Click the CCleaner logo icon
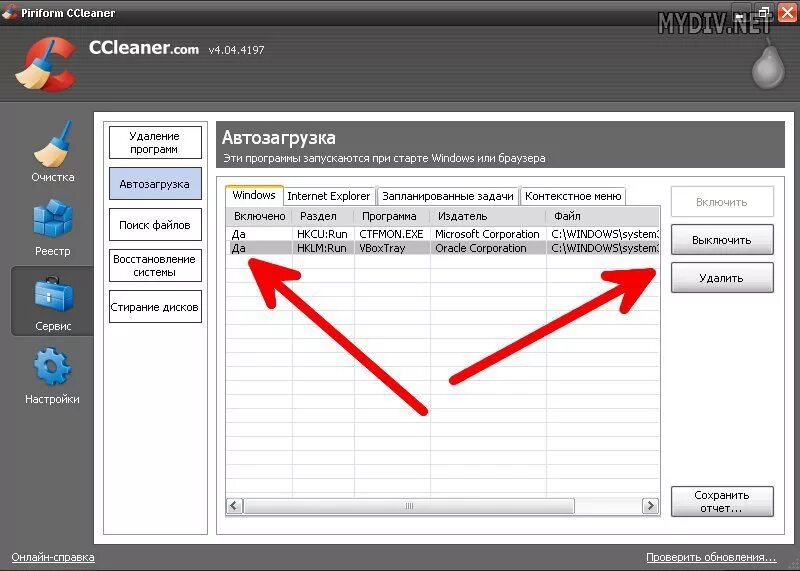Viewport: 800px width, 571px height. pyautogui.click(x=46, y=64)
